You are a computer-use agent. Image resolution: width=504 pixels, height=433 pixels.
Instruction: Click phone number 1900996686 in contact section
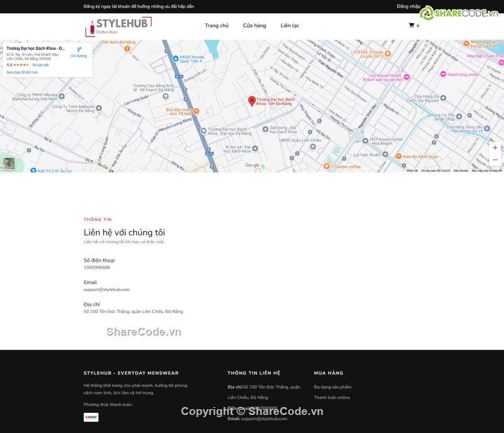pos(97,267)
